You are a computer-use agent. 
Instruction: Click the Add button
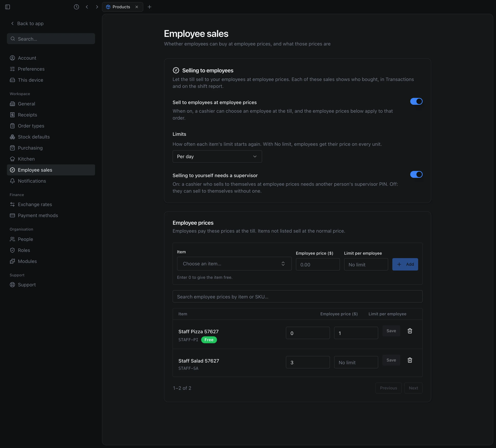[x=405, y=264]
